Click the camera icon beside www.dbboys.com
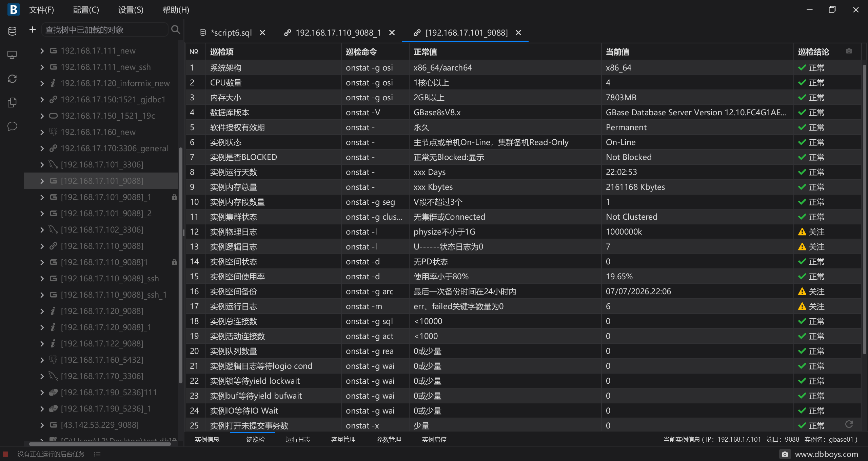868x461 pixels. point(785,454)
